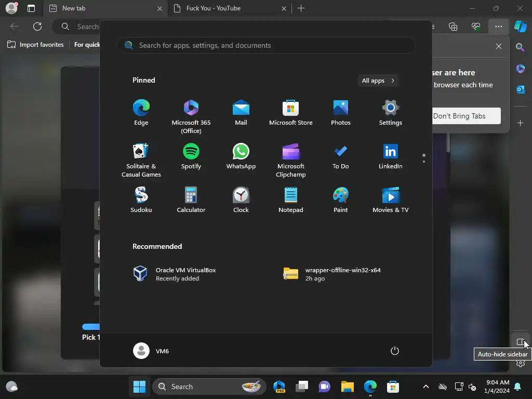Viewport: 532px width, 399px height.
Task: Launch Movies & TV
Action: pyautogui.click(x=391, y=200)
